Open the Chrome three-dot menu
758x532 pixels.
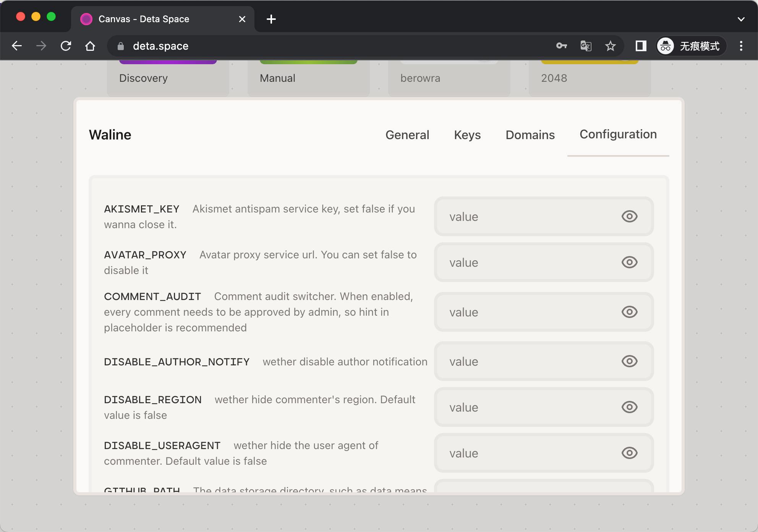741,46
